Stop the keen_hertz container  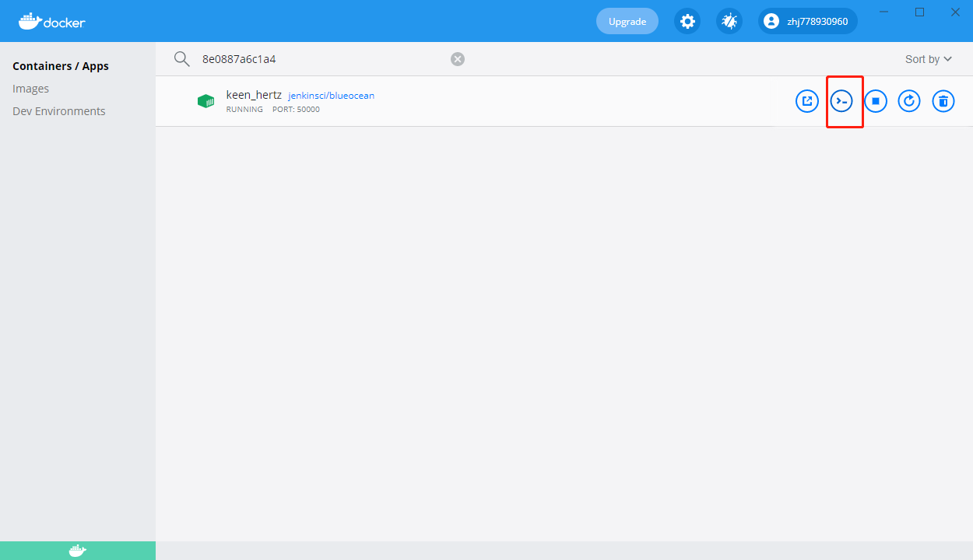[876, 101]
